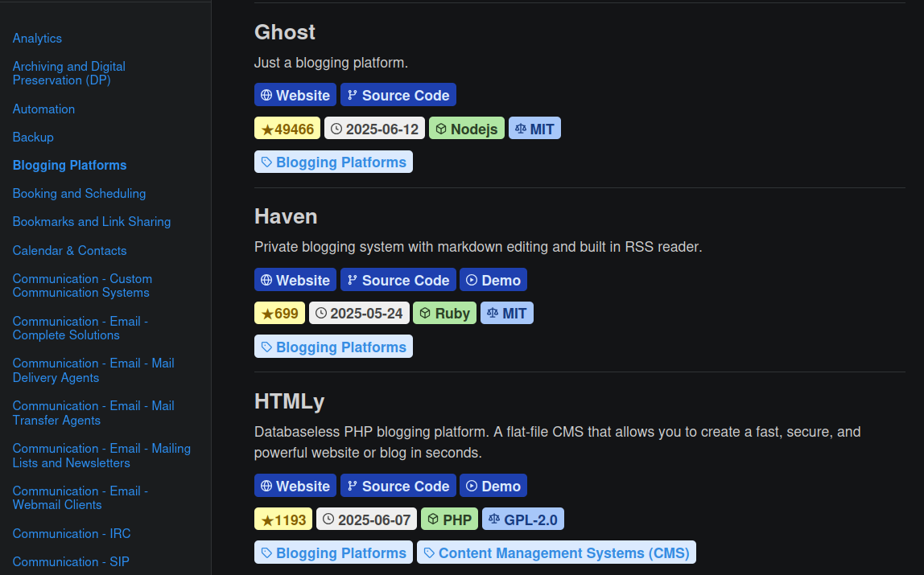Click the Haven heading
924x575 pixels.
(x=286, y=216)
